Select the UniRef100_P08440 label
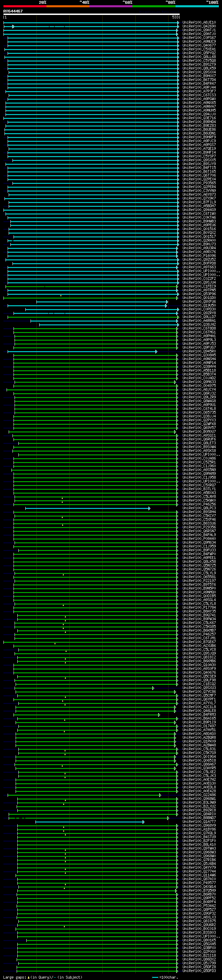222x980 pixels. (x=199, y=539)
